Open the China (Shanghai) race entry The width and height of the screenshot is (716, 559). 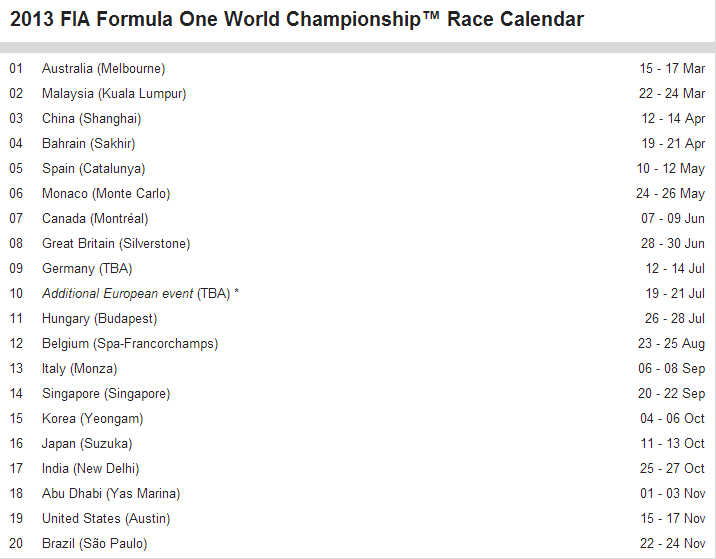coord(91,119)
